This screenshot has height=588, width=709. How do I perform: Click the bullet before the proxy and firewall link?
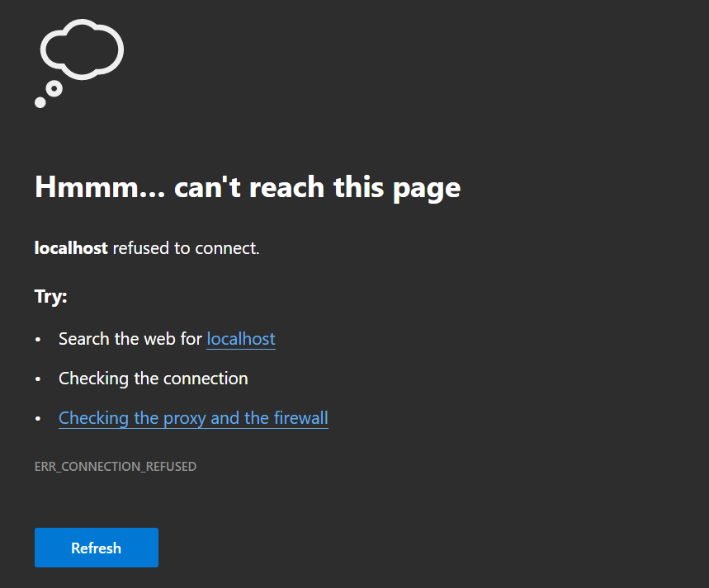(x=38, y=418)
